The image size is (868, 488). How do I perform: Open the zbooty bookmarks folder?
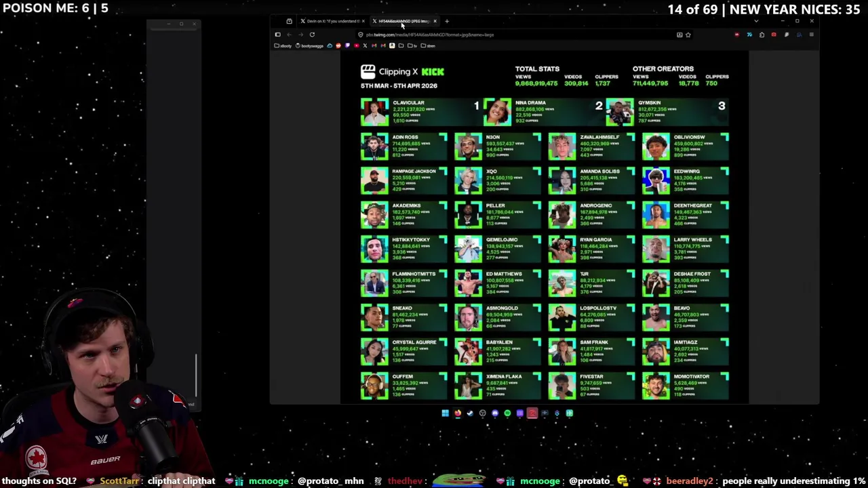(283, 45)
